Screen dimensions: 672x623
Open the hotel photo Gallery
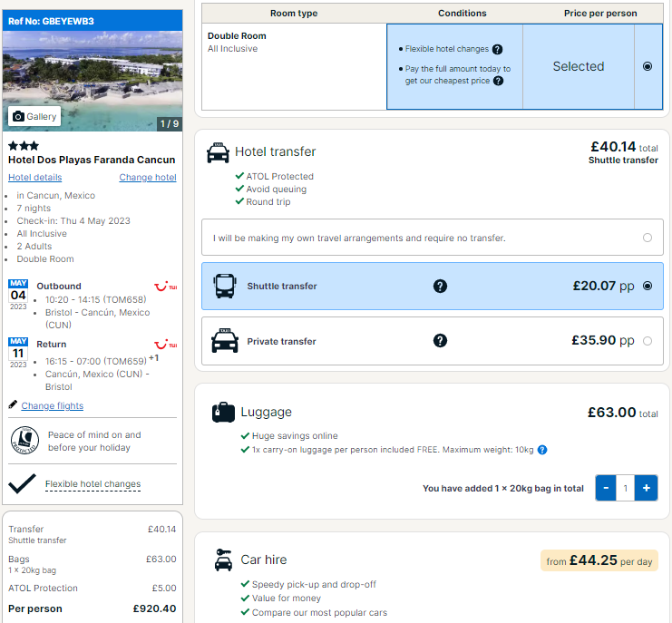pyautogui.click(x=34, y=116)
